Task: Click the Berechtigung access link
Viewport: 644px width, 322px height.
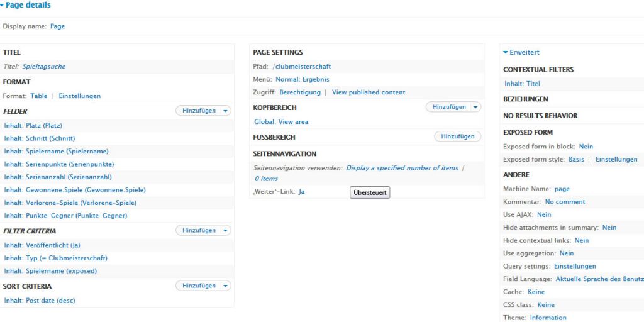Action: tap(299, 92)
